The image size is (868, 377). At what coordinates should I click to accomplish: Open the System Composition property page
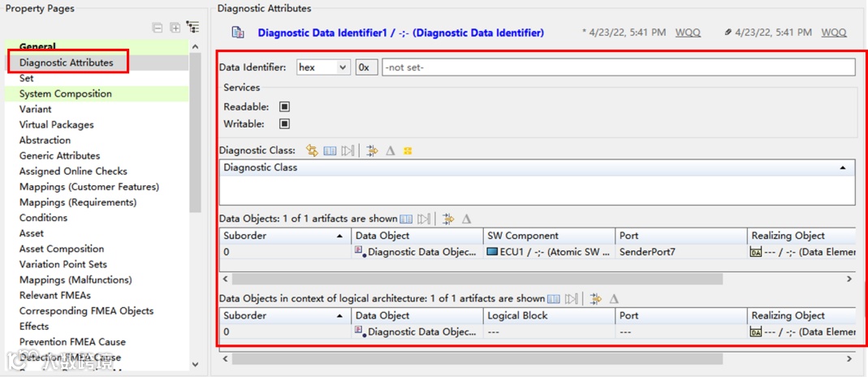[x=65, y=93]
